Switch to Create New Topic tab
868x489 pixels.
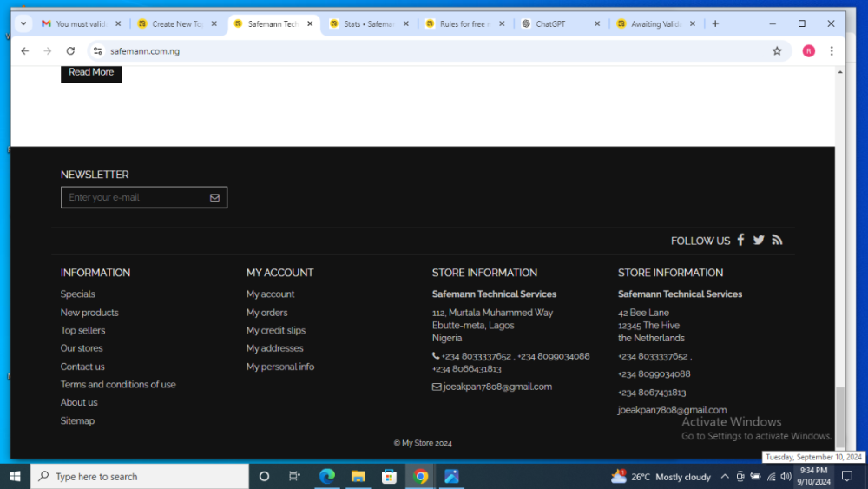177,23
